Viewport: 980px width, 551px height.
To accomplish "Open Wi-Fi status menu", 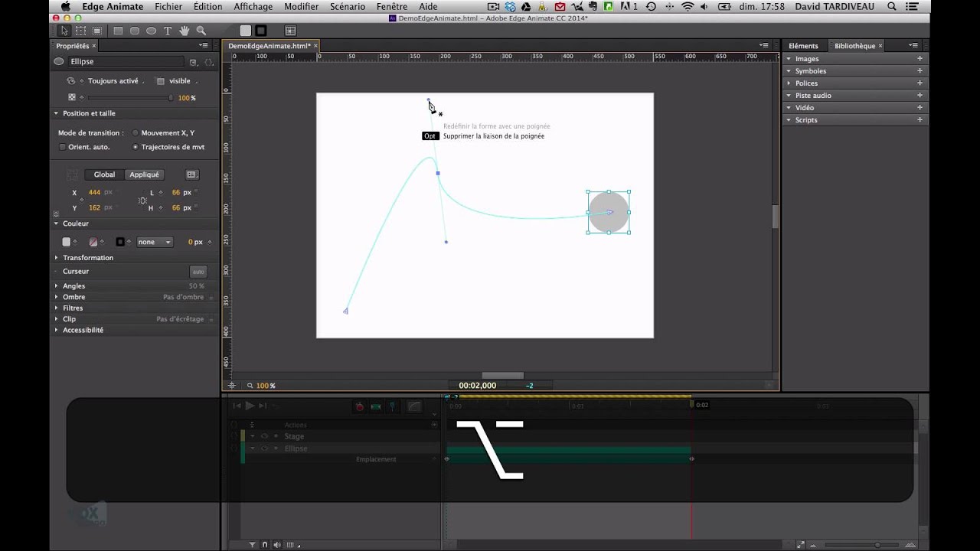I will pyautogui.click(x=687, y=7).
